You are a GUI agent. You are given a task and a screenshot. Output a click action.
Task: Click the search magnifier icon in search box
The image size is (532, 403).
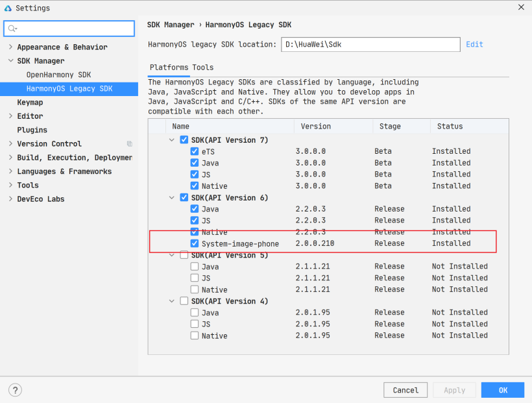pos(12,29)
